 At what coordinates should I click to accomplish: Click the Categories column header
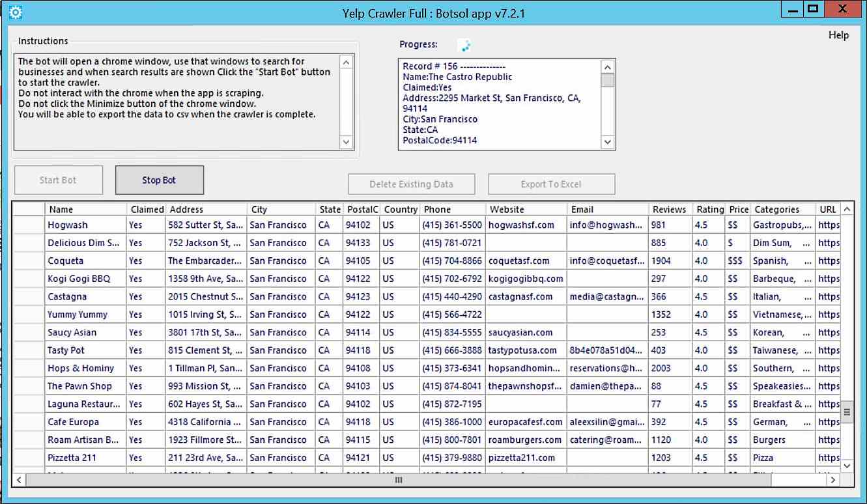click(783, 210)
